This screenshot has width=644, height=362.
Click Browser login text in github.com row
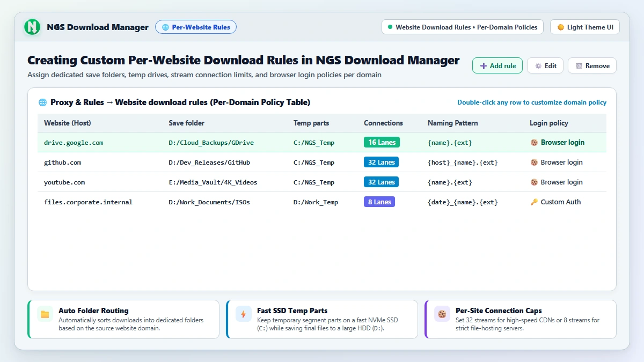[562, 162]
